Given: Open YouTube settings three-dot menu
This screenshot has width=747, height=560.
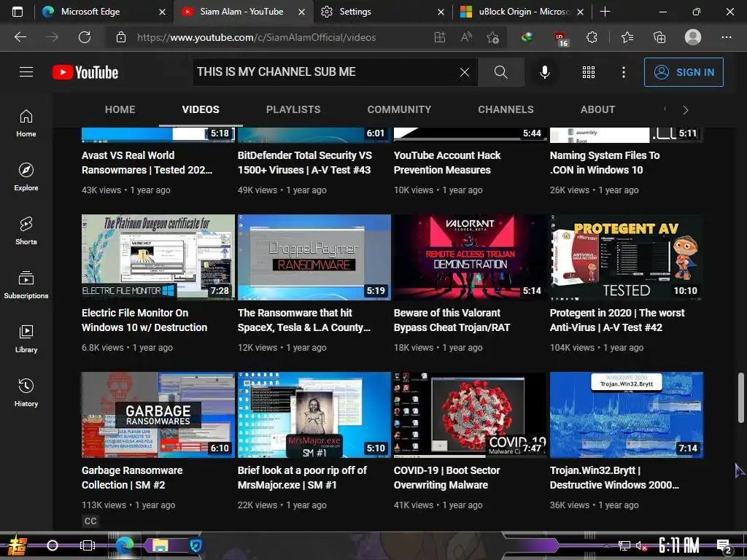Looking at the screenshot, I should (623, 72).
